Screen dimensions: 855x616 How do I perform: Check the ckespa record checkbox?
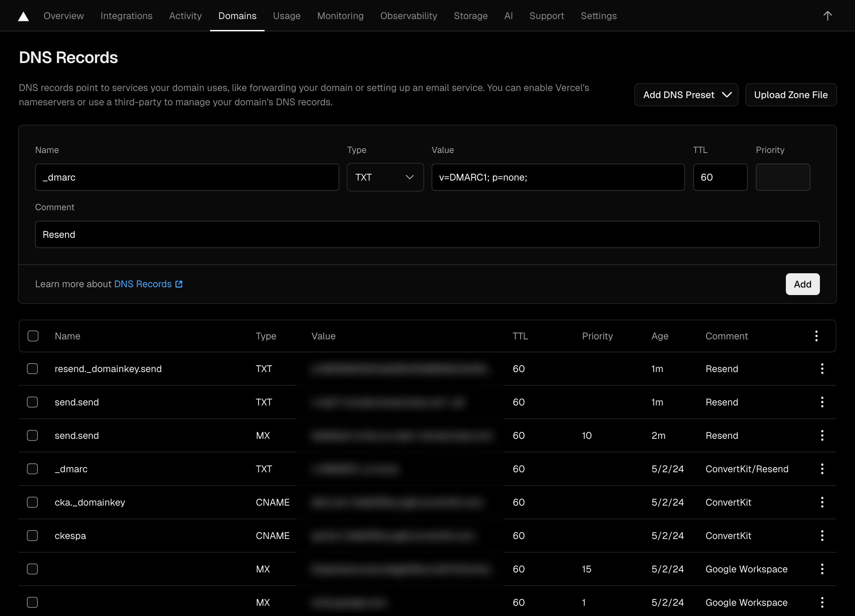pyautogui.click(x=32, y=535)
